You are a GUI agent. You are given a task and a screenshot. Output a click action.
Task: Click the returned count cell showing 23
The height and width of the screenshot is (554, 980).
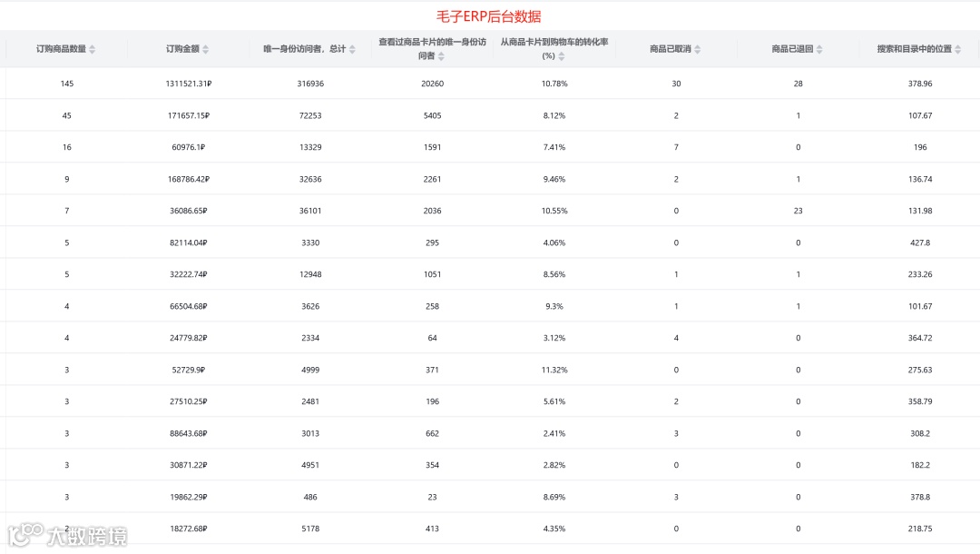[x=799, y=211]
